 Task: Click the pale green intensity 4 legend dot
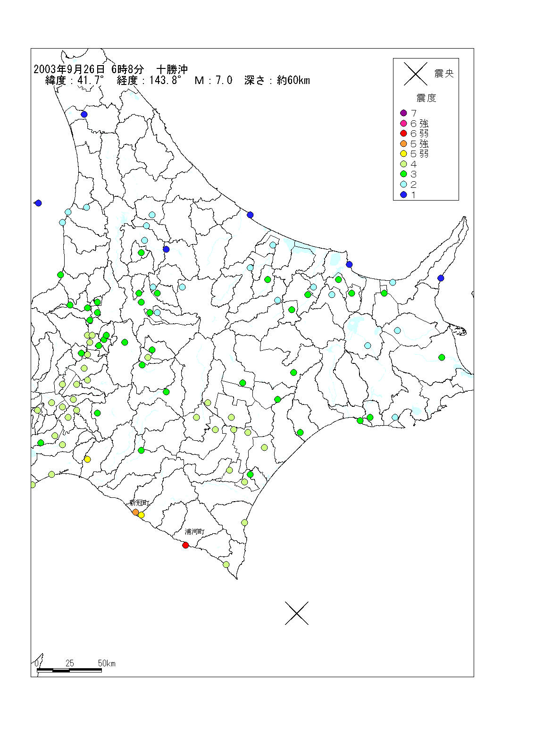(403, 164)
